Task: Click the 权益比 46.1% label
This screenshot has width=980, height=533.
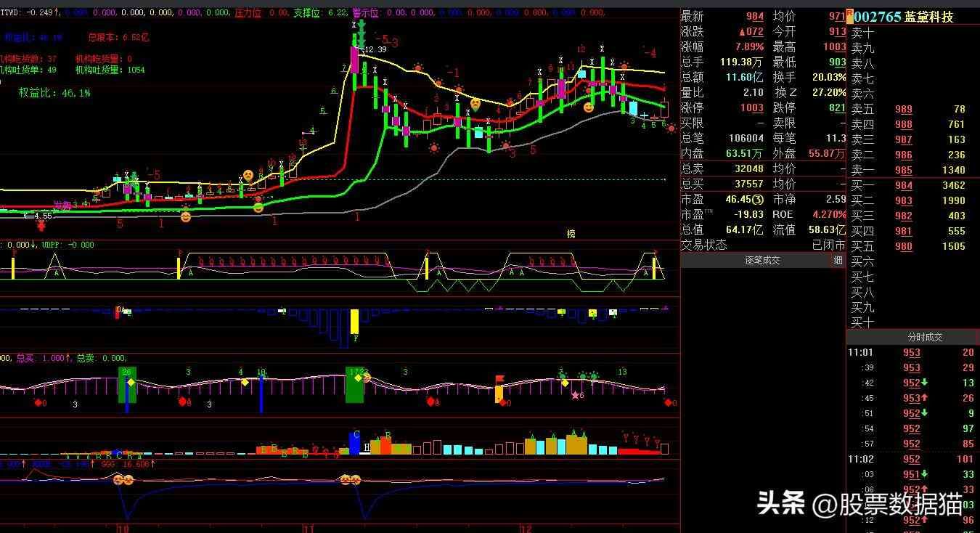Action: (x=55, y=93)
